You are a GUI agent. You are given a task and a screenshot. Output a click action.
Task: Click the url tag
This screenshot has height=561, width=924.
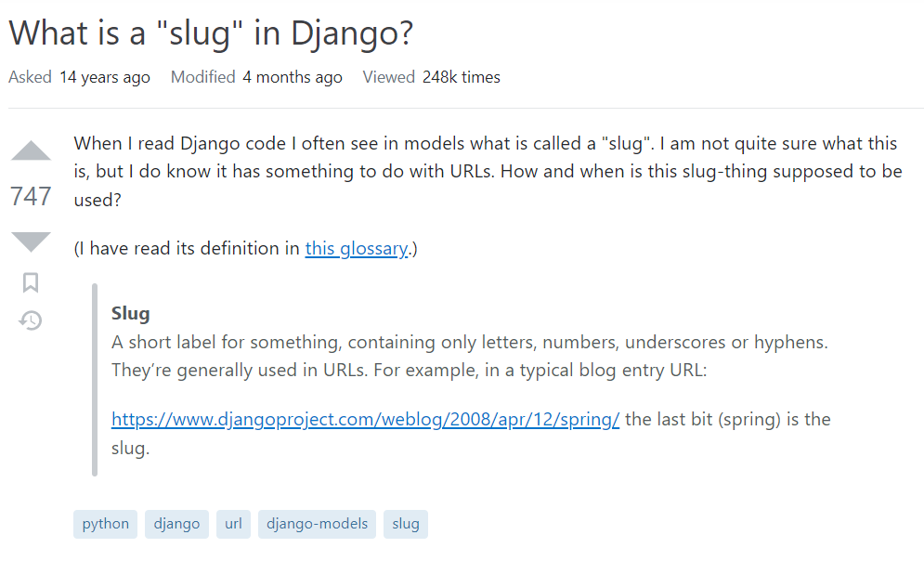pyautogui.click(x=233, y=524)
